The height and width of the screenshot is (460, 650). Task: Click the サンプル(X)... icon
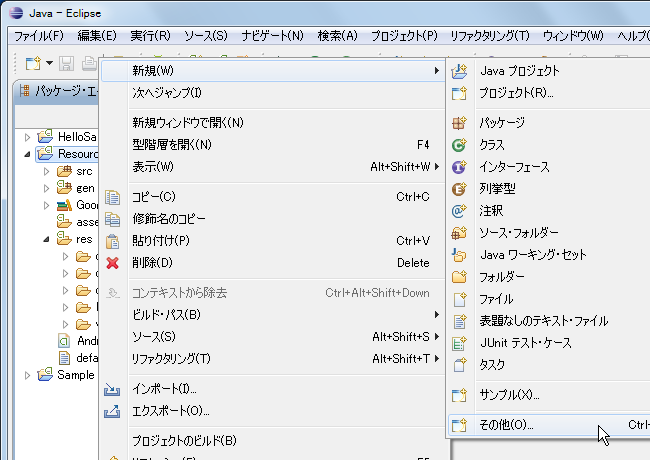[459, 395]
